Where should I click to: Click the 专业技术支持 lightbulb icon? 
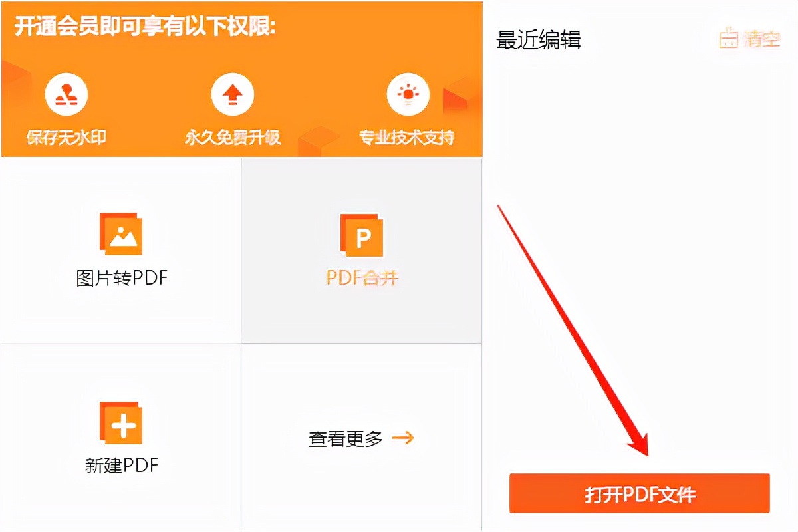click(408, 95)
